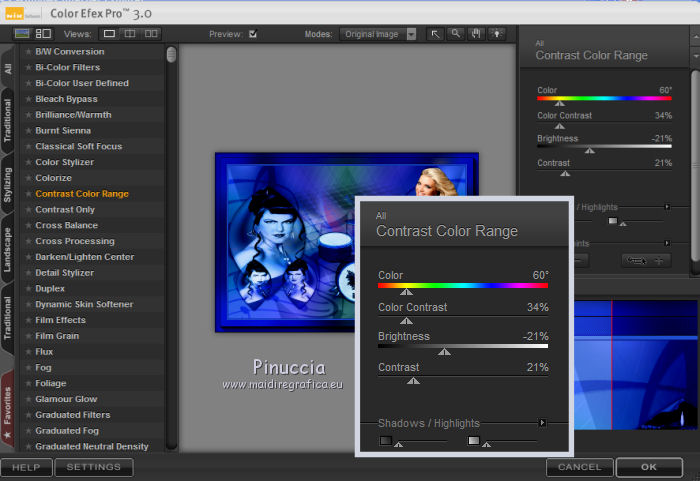The width and height of the screenshot is (700, 481).
Task: Click the add control point button
Action: tap(646, 260)
